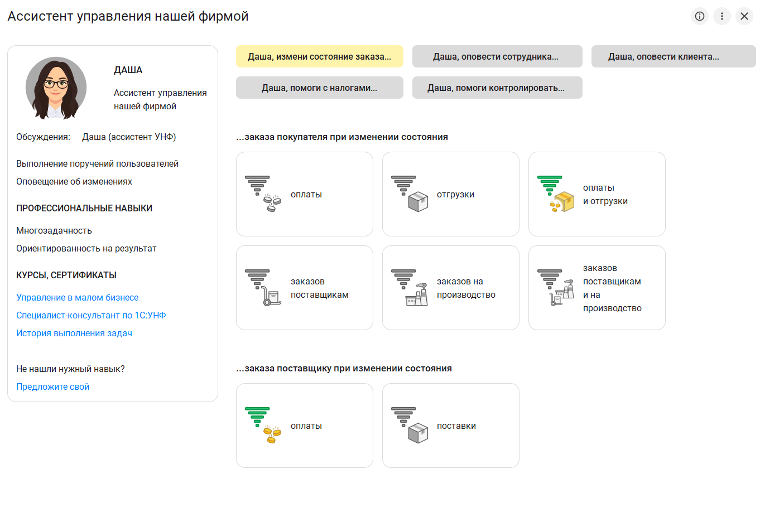Viewport: 760px width, 532px height.
Task: Click the 'Предложите свой' link
Action: (x=52, y=386)
